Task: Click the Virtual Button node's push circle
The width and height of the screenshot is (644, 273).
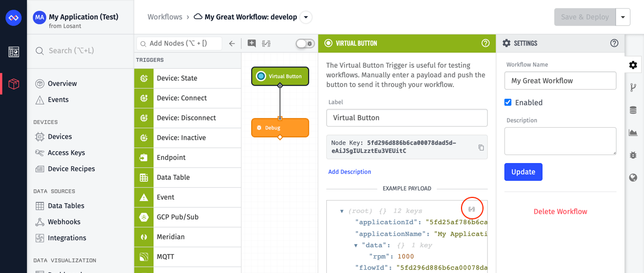Action: [261, 76]
